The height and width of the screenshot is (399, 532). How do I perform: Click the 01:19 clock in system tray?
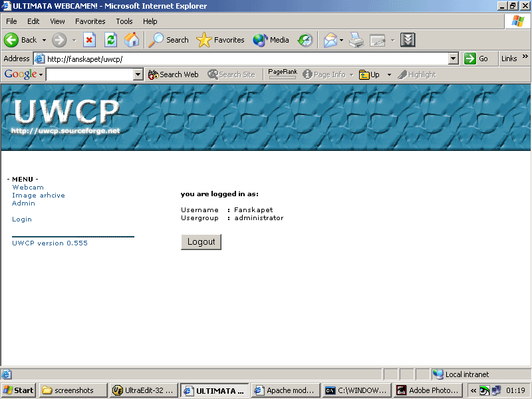tap(515, 390)
